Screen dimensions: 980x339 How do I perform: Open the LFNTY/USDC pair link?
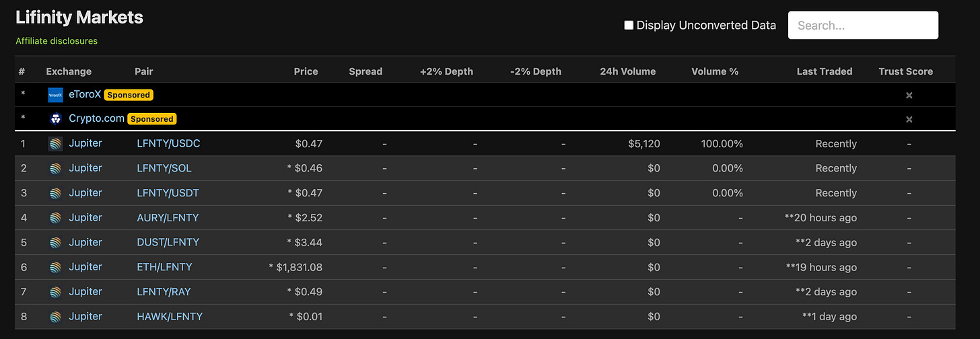(x=168, y=143)
